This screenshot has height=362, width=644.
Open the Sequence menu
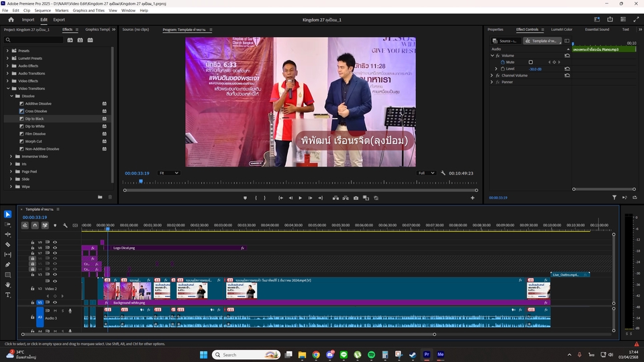click(42, 11)
